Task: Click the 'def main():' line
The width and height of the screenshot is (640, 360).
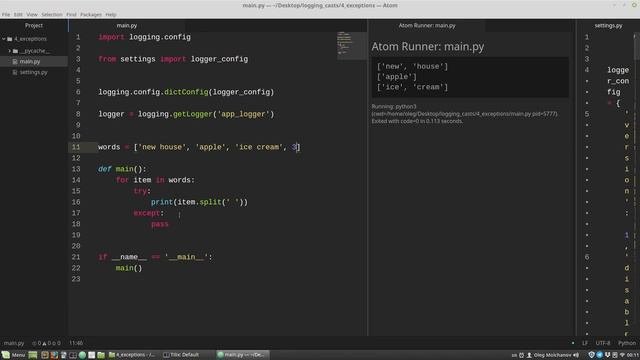Action: (x=122, y=169)
